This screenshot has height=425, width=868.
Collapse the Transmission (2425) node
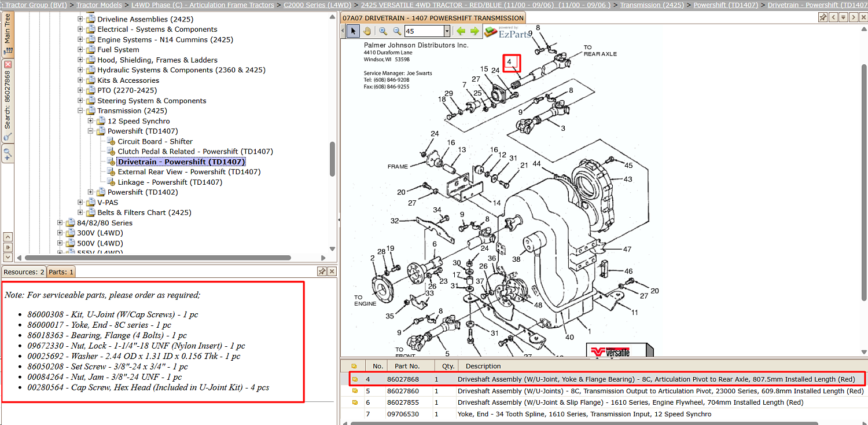coord(80,111)
